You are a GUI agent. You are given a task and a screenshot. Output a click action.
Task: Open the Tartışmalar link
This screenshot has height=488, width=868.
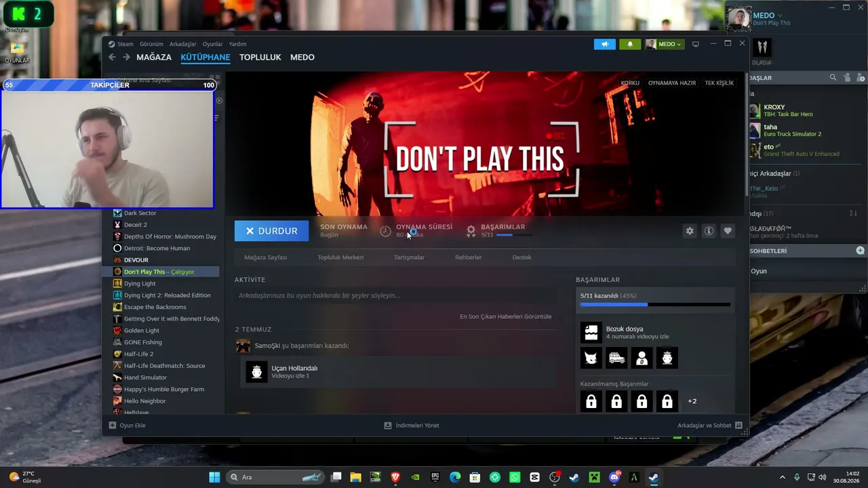(409, 258)
